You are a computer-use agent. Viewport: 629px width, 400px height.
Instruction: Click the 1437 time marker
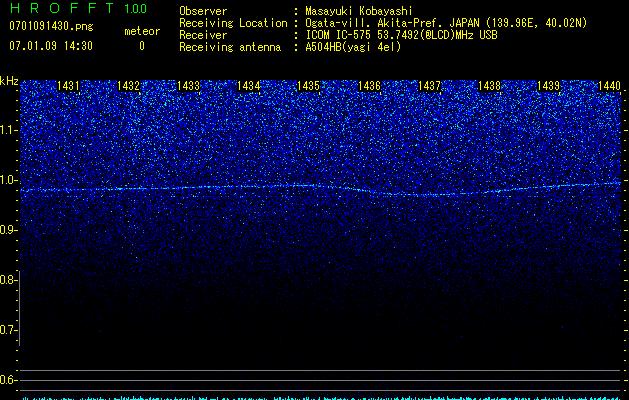pyautogui.click(x=429, y=86)
